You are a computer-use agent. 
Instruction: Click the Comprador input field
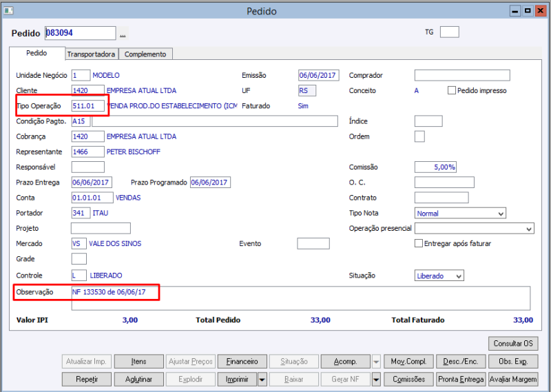(462, 75)
